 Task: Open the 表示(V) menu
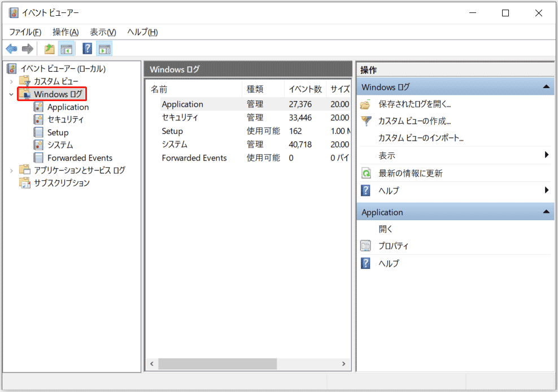pos(103,32)
